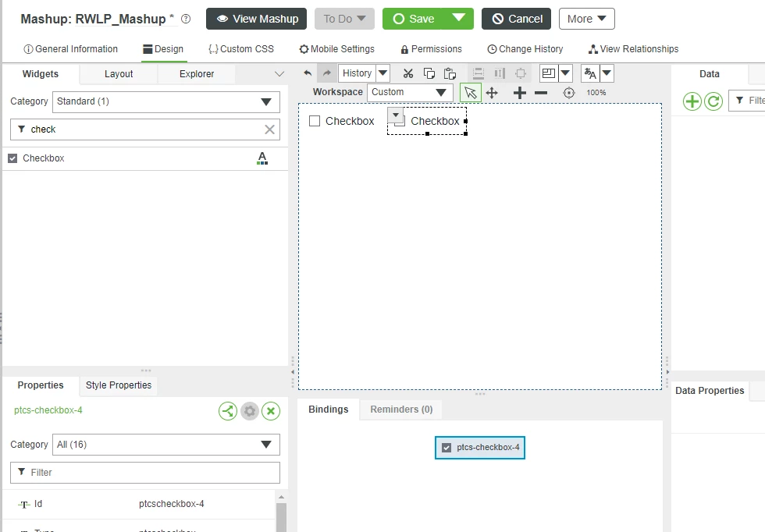Click the first Checkbox widget box on canvas
765x532 pixels.
(x=315, y=121)
